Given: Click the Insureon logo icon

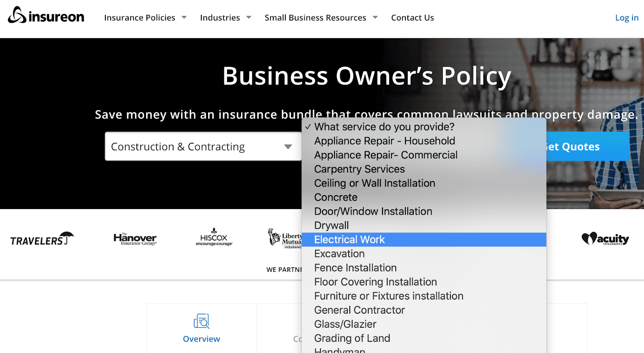Looking at the screenshot, I should click(17, 16).
